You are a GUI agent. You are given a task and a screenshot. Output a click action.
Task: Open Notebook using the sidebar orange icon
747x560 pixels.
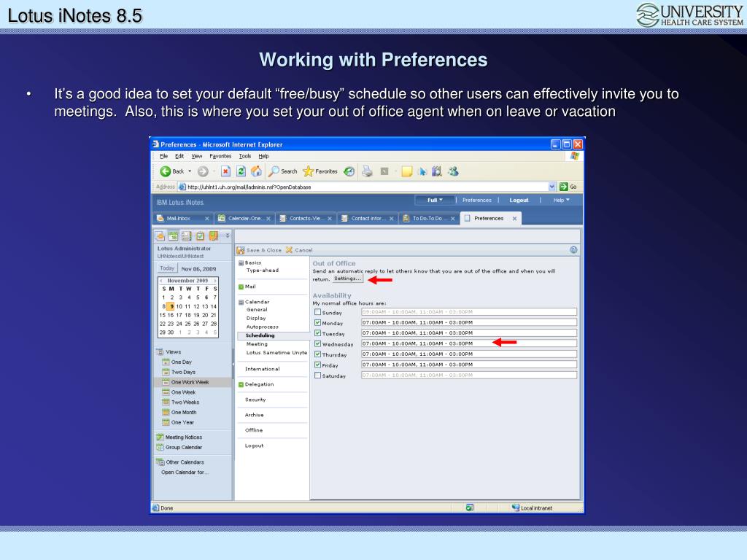click(x=214, y=236)
